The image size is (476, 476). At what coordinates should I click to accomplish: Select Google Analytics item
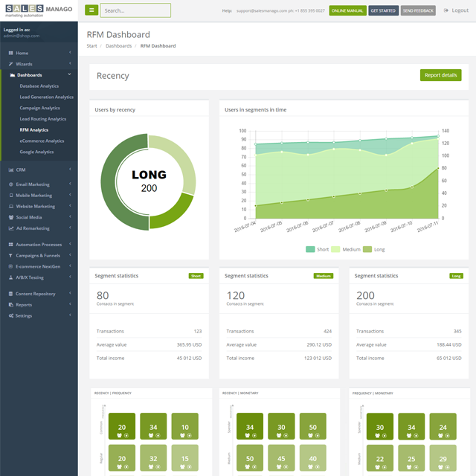(x=36, y=152)
